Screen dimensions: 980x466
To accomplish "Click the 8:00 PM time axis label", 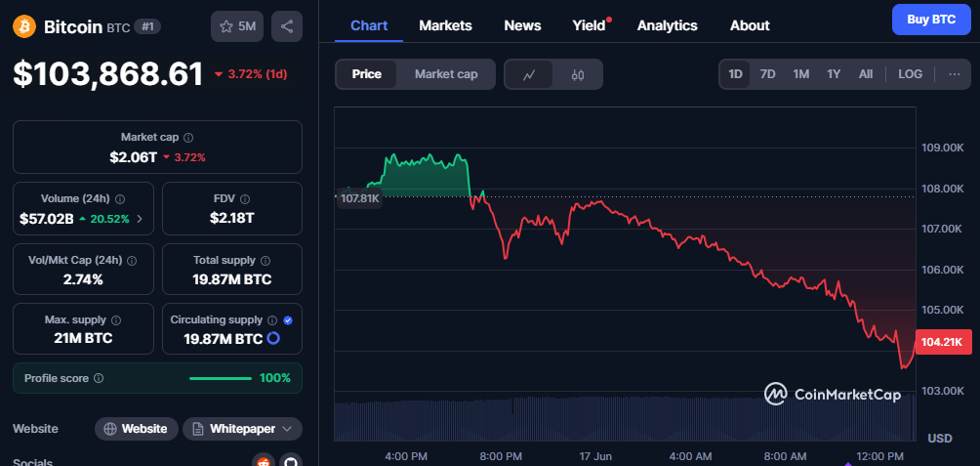I will 500,456.
